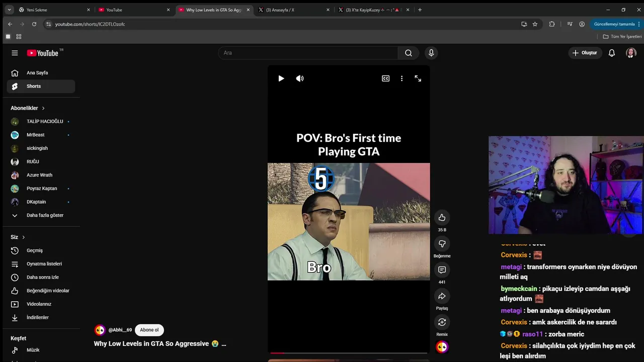Open Müzik under Keşfet

pyautogui.click(x=41, y=350)
